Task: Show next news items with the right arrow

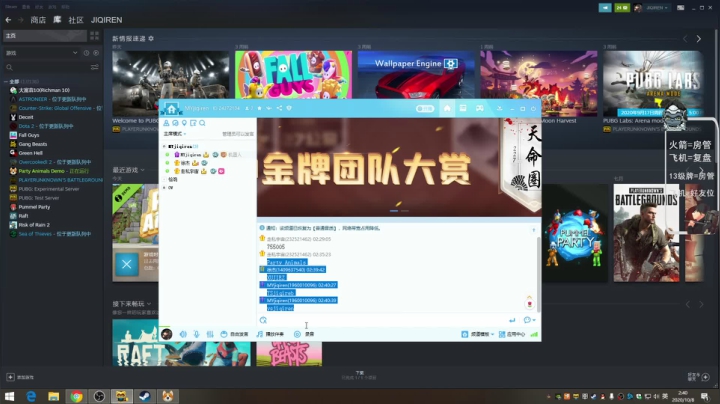Action: pyautogui.click(x=698, y=39)
